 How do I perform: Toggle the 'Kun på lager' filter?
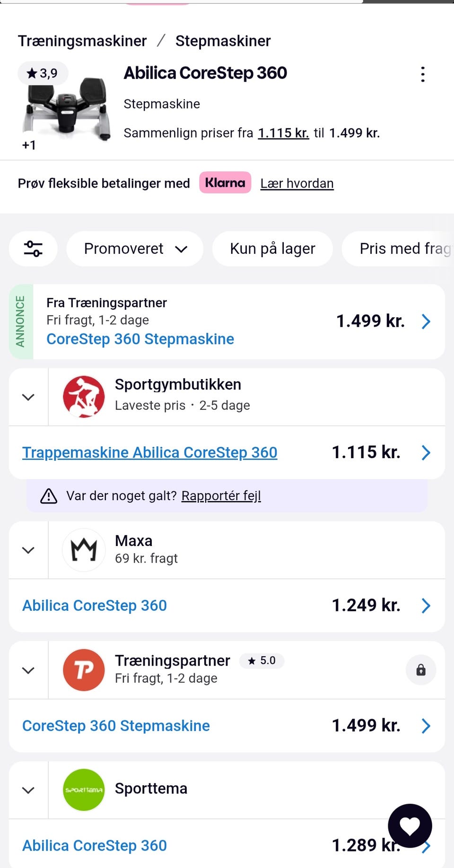click(x=272, y=249)
